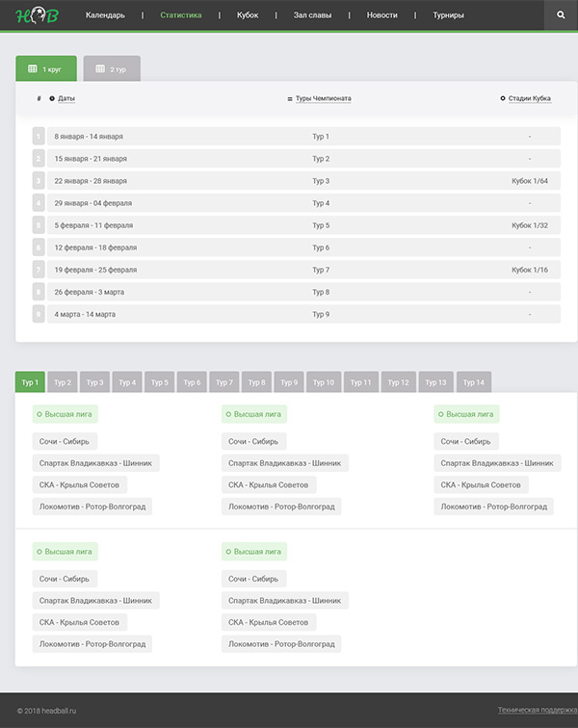Open Календарь menu item
The width and height of the screenshot is (578, 728).
point(105,14)
